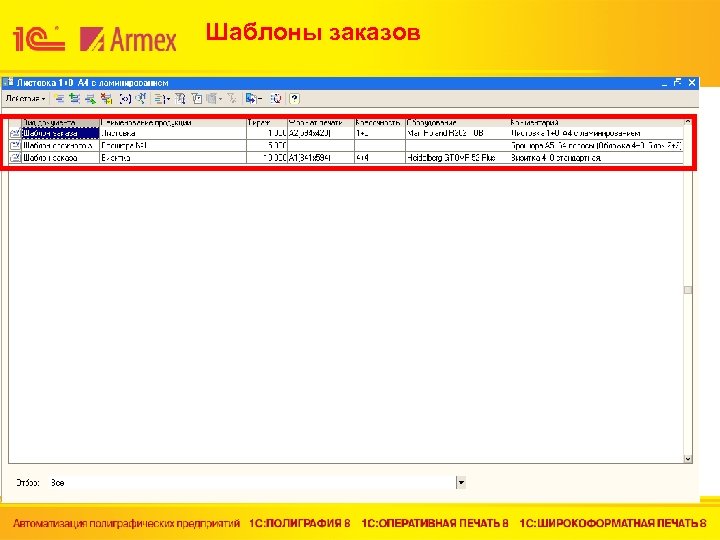Click the Красочность column header
The width and height of the screenshot is (720, 540).
pyautogui.click(x=379, y=123)
